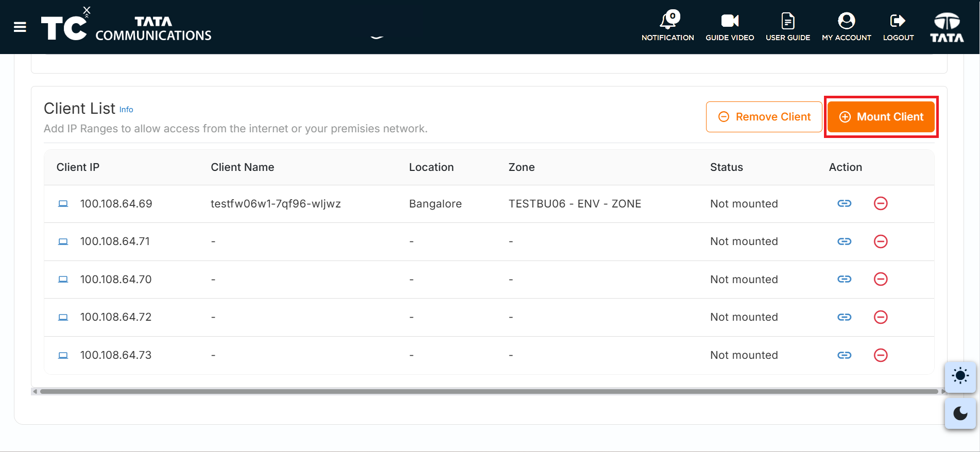Click the Tata Communications TC logo
Viewport: 980px width, 452px height.
tap(126, 25)
